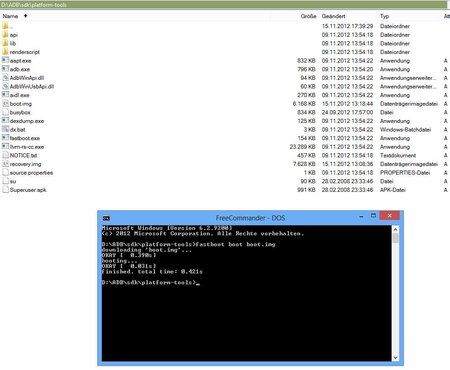Sort files by the Größe column header
Viewport: 450px width, 370px height.
coord(308,16)
